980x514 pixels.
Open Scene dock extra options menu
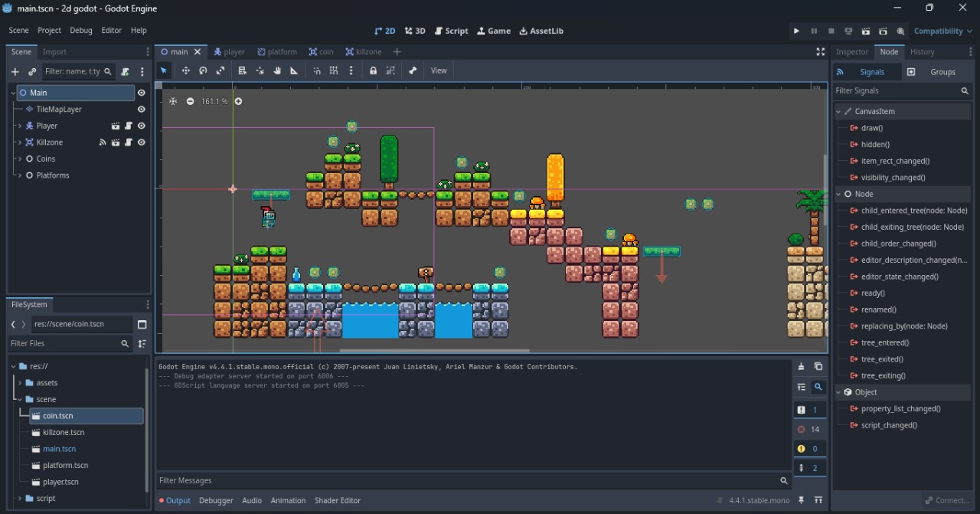coord(142,71)
